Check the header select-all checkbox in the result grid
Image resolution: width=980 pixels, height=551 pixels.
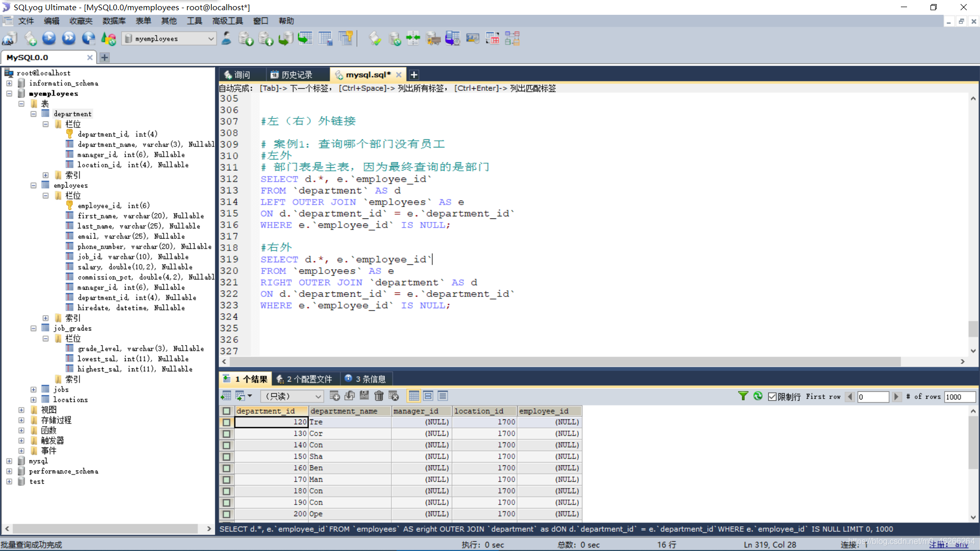(x=227, y=411)
